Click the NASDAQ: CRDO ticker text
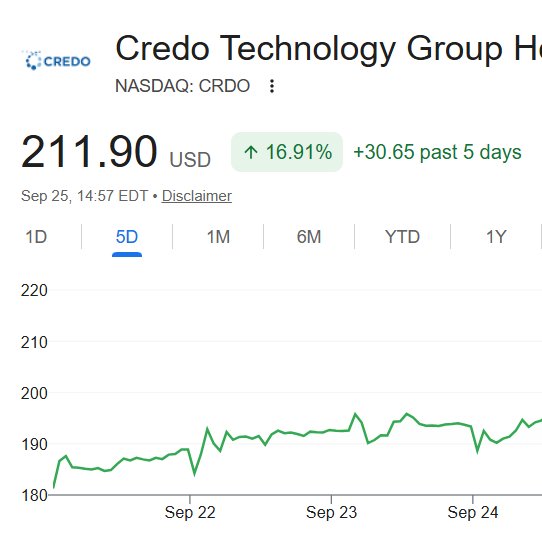 pyautogui.click(x=183, y=86)
